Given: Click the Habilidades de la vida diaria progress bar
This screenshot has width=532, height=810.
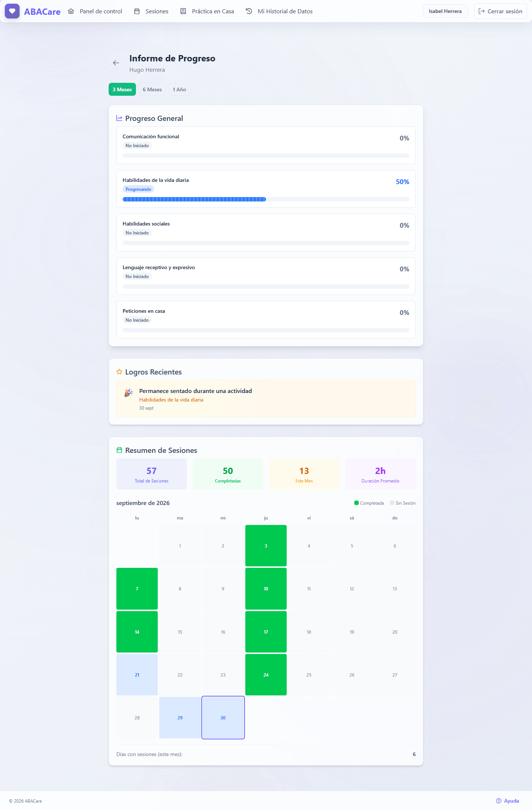Looking at the screenshot, I should point(266,199).
